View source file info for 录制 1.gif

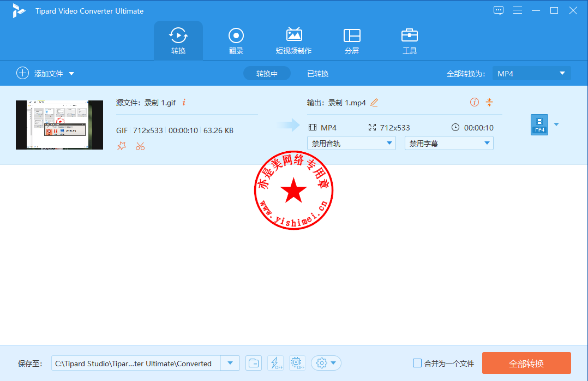point(184,103)
